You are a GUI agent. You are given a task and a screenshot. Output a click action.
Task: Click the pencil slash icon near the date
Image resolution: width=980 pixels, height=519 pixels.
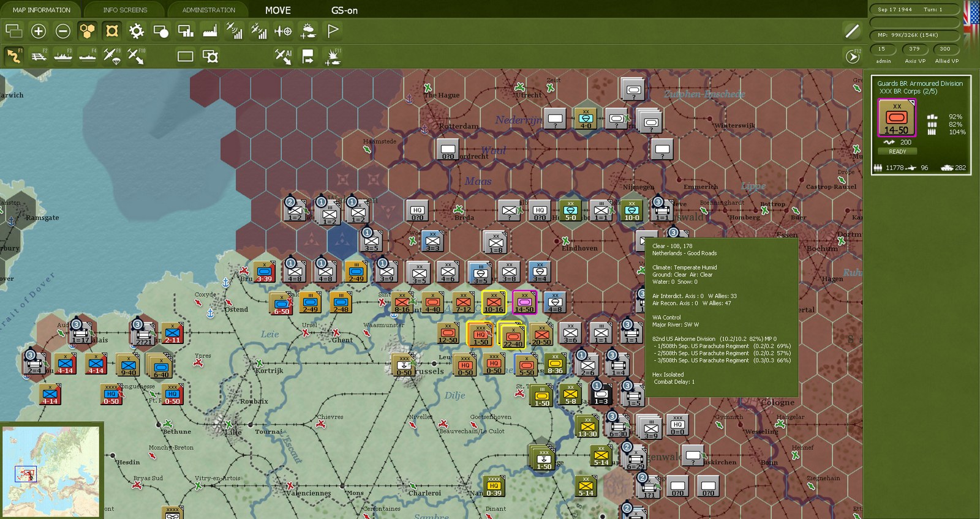click(x=852, y=31)
